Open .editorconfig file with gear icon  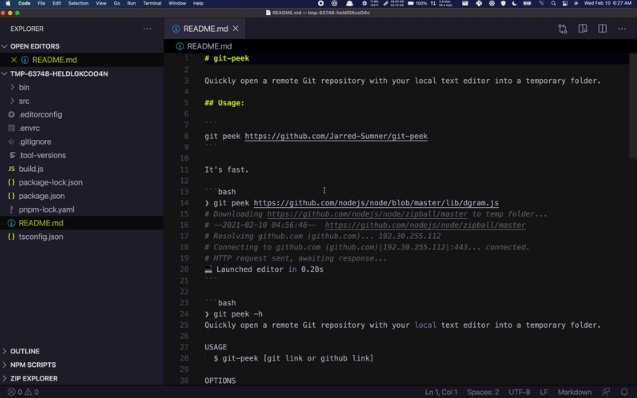pyautogui.click(x=81, y=115)
